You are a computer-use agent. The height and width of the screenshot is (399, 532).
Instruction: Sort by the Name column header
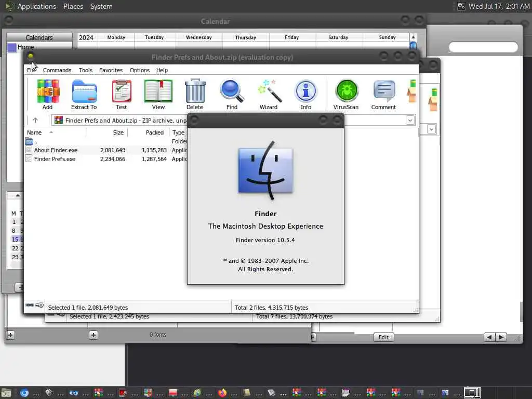pyautogui.click(x=55, y=132)
